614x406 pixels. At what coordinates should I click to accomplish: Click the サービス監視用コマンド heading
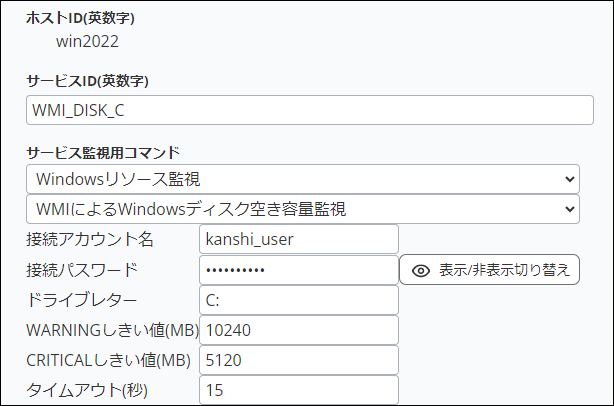tap(103, 152)
